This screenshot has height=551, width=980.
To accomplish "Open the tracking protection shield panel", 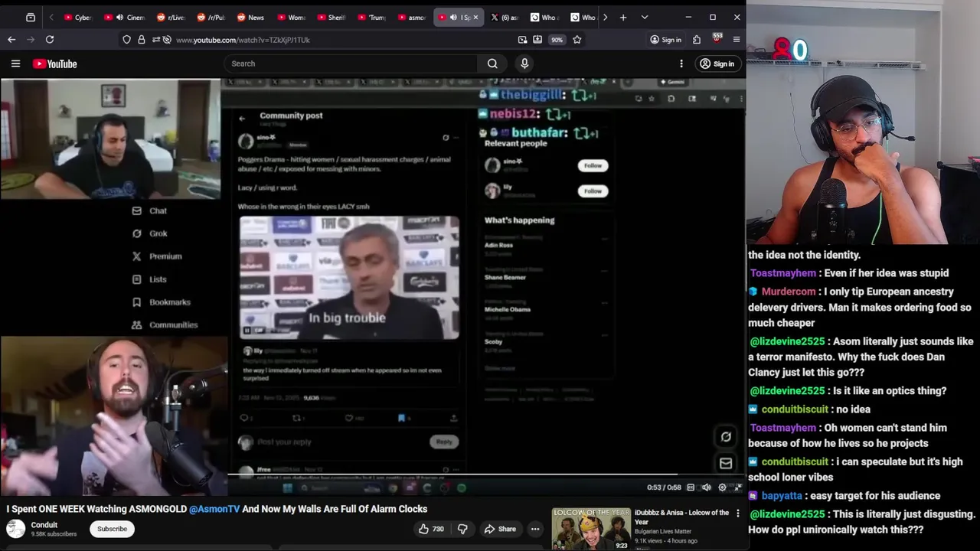I will 127,40.
